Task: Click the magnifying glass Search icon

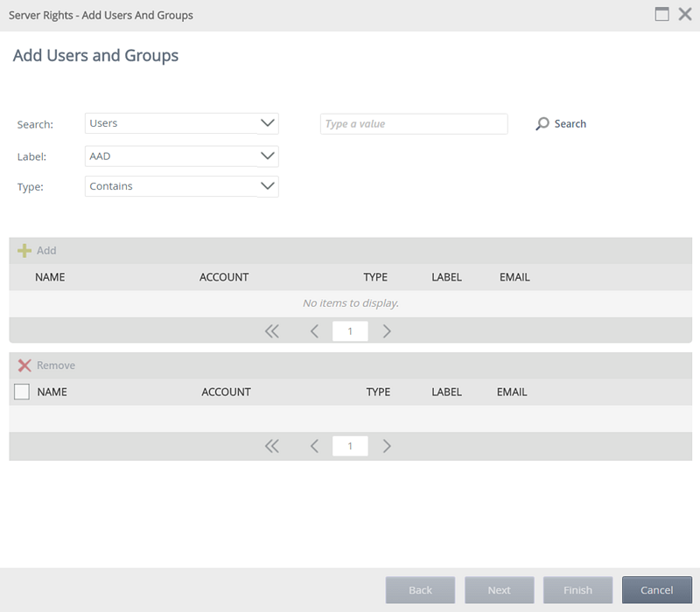Action: tap(542, 124)
